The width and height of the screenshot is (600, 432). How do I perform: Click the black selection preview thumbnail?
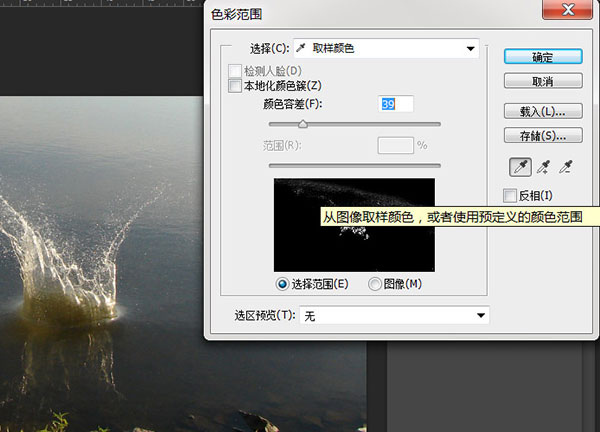click(354, 224)
